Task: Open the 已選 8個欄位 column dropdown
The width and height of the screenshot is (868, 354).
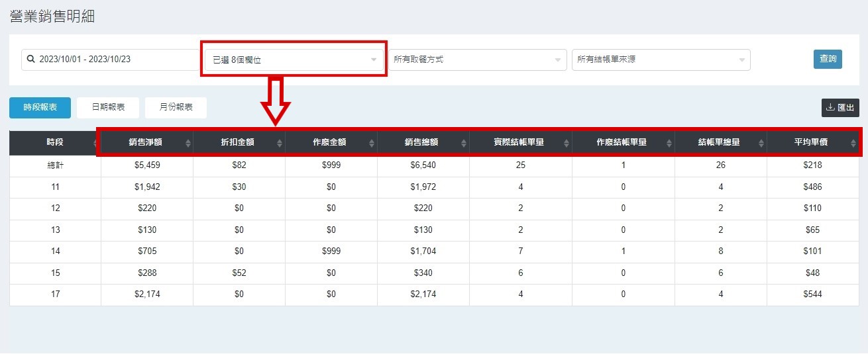Action: [x=294, y=60]
